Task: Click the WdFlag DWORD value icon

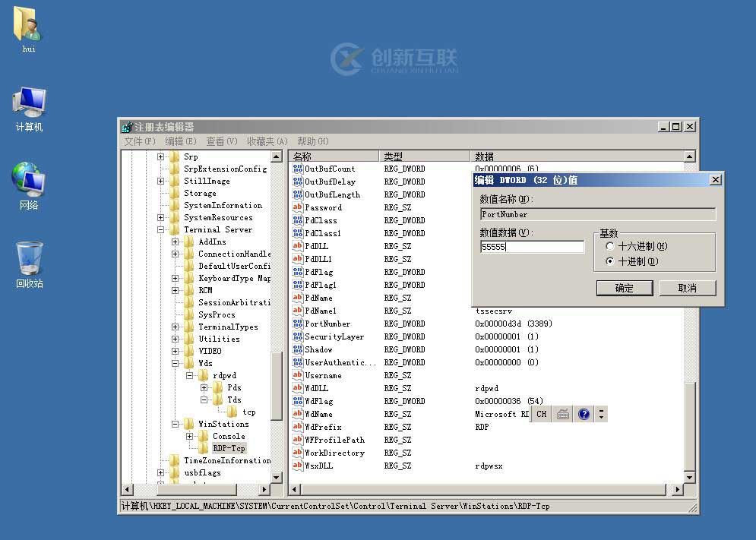Action: pyautogui.click(x=298, y=401)
